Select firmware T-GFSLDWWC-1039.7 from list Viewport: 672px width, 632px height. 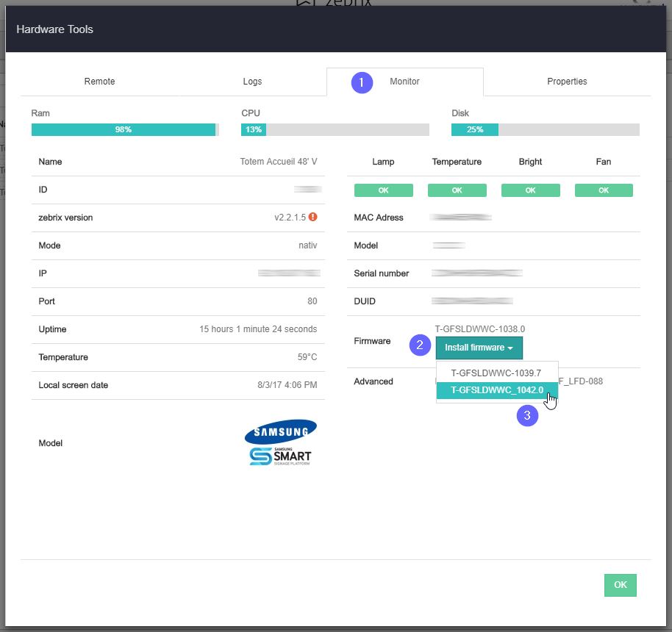[x=496, y=373]
